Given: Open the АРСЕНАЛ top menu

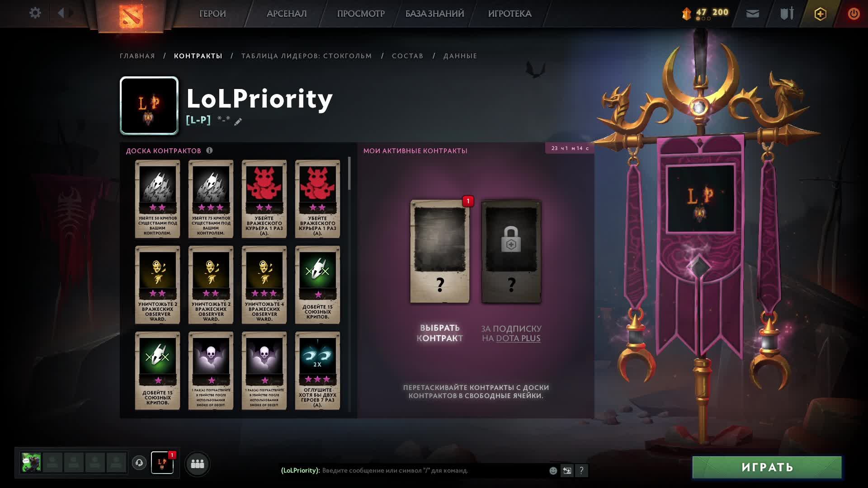Looking at the screenshot, I should coord(287,14).
